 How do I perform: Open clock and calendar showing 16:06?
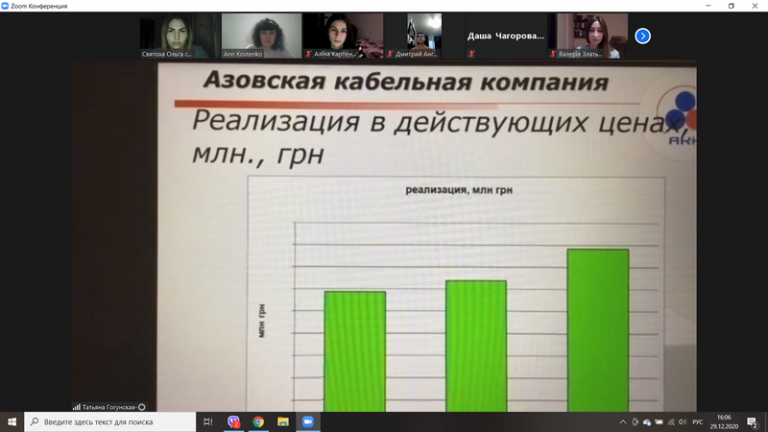(x=724, y=422)
